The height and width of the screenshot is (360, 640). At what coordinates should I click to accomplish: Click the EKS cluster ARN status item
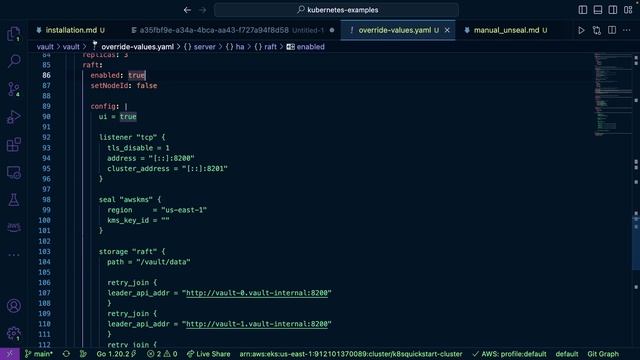coord(351,354)
